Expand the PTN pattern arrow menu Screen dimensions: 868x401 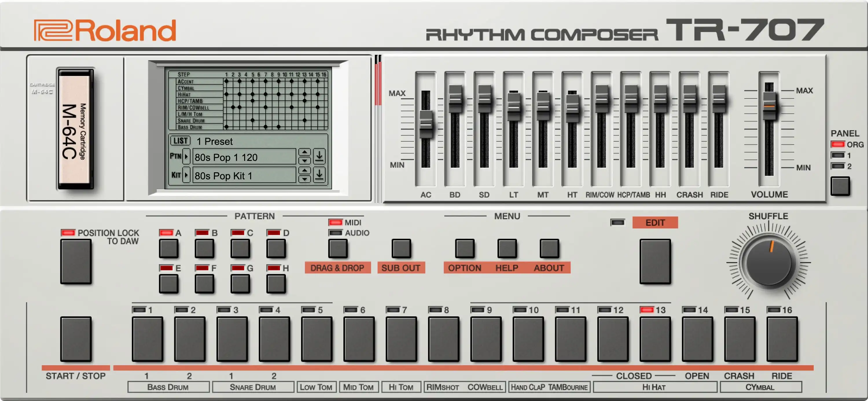coord(186,157)
